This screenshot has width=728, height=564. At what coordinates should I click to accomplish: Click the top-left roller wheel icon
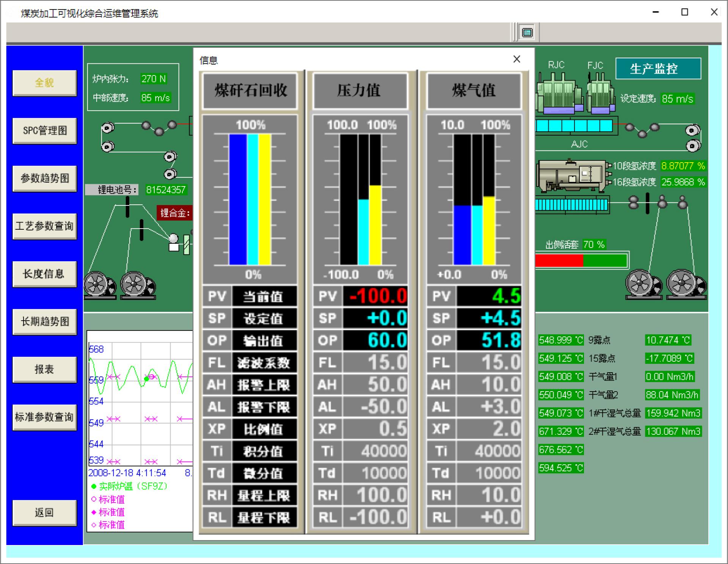click(x=108, y=128)
